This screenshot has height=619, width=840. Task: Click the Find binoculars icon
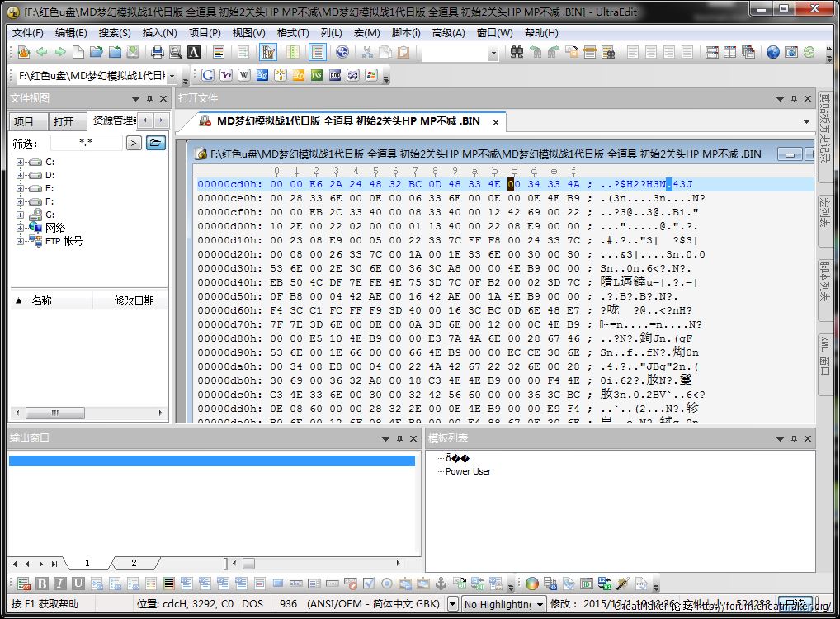coord(517,52)
